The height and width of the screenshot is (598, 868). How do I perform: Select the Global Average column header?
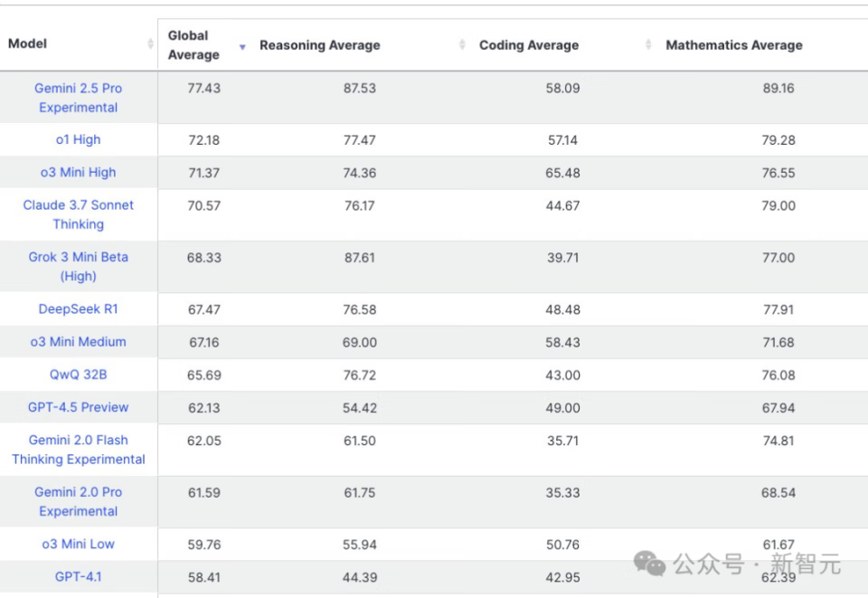pos(193,45)
